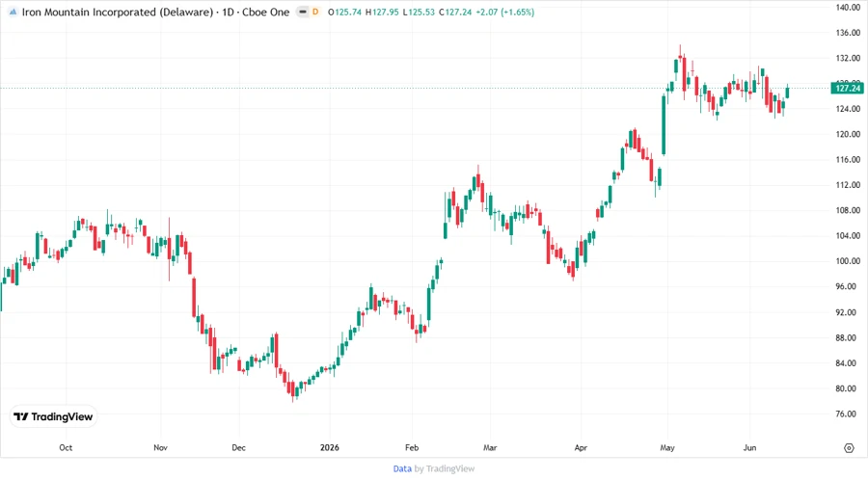The image size is (868, 480).
Task: Click the Iron Mountain Incorporated (Delaware) title
Action: [x=118, y=13]
